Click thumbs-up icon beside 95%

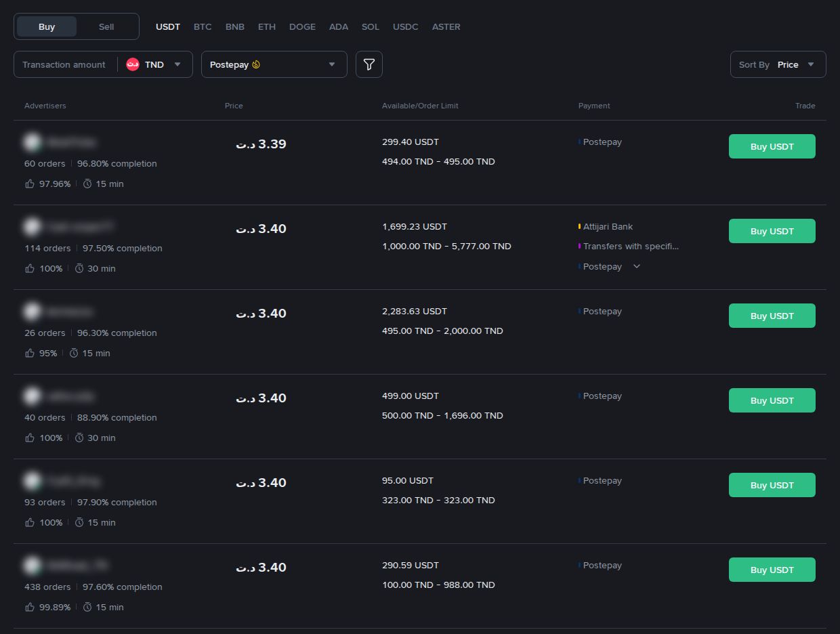click(x=30, y=353)
